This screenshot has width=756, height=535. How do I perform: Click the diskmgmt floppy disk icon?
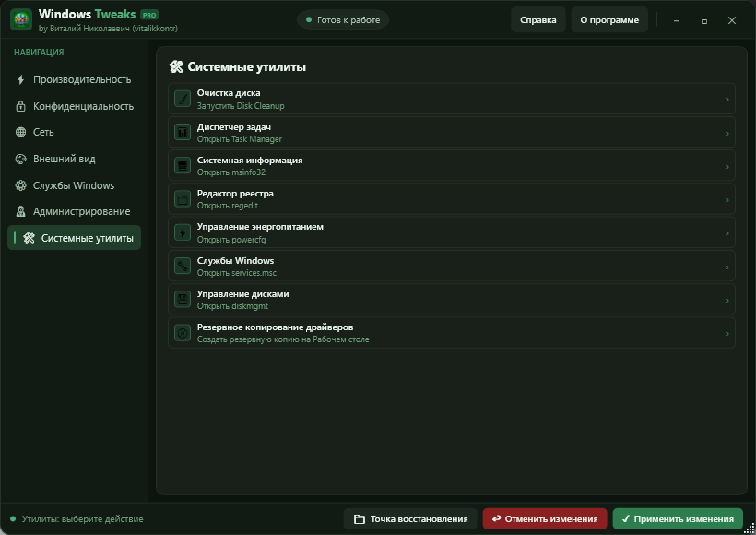(x=183, y=300)
